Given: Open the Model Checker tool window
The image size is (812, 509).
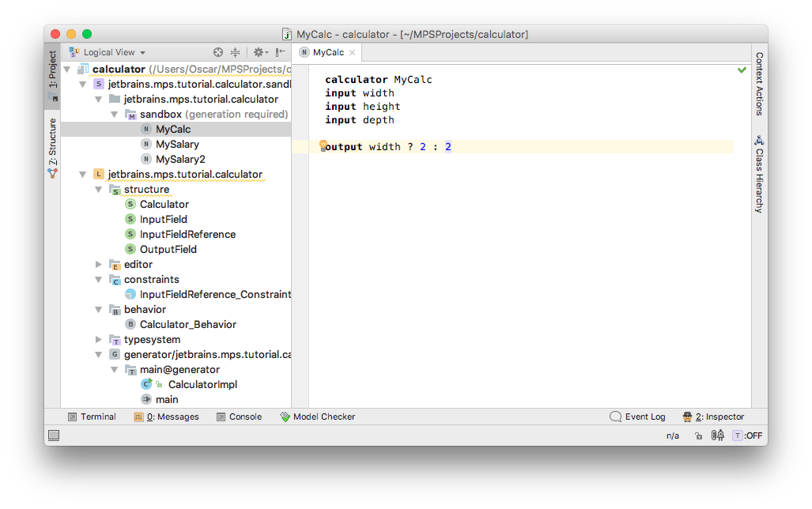Looking at the screenshot, I should click(317, 417).
